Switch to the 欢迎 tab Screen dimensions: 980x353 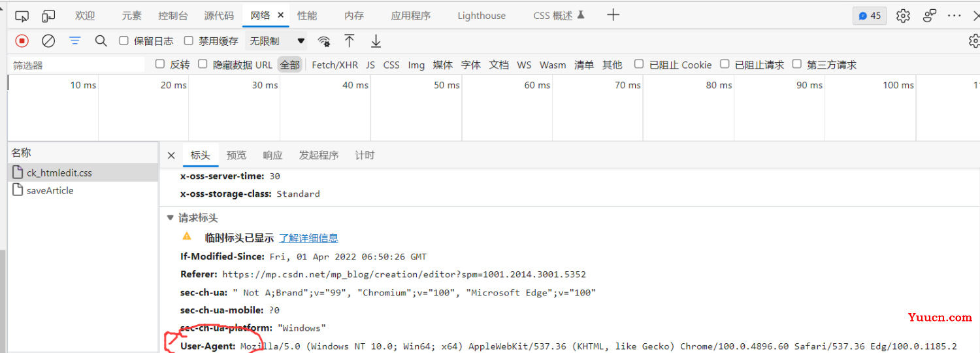[85, 16]
